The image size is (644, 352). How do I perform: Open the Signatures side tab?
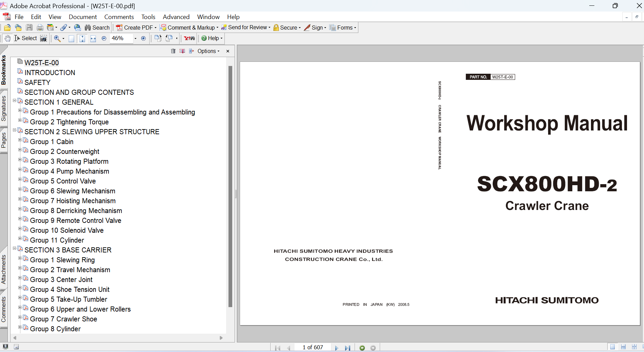[x=4, y=108]
